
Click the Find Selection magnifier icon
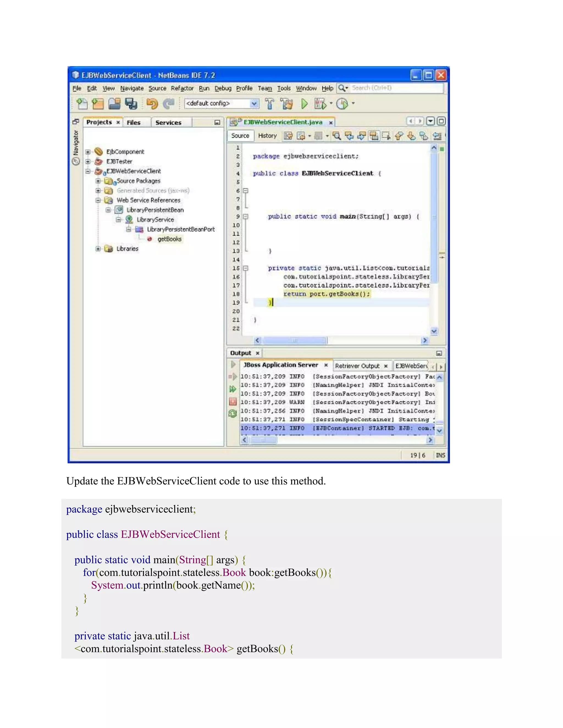(x=337, y=136)
